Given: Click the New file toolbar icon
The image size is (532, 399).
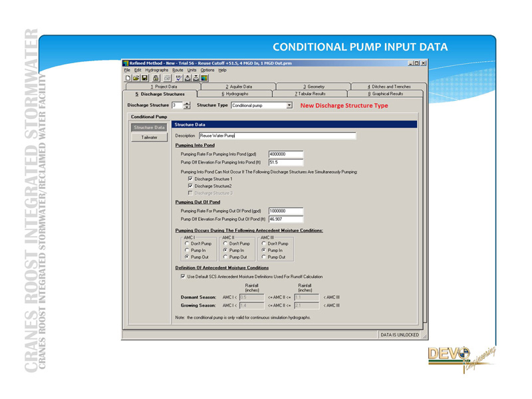Looking at the screenshot, I should click(128, 78).
